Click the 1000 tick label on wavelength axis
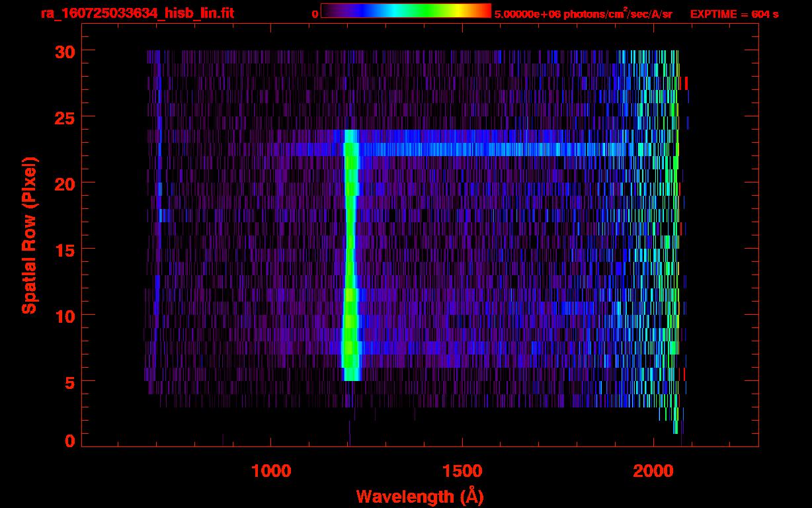The height and width of the screenshot is (508, 812). pyautogui.click(x=270, y=471)
